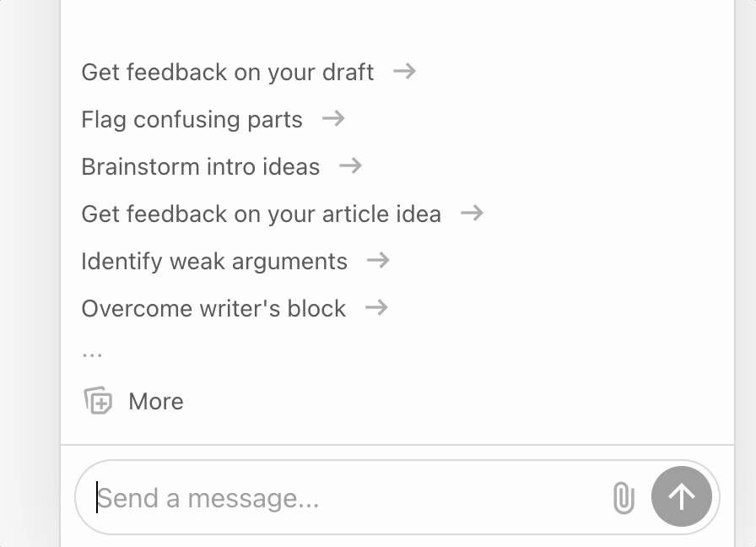The height and width of the screenshot is (547, 756).
Task: Select "Identify weak arguments" prompt
Action: [214, 262]
